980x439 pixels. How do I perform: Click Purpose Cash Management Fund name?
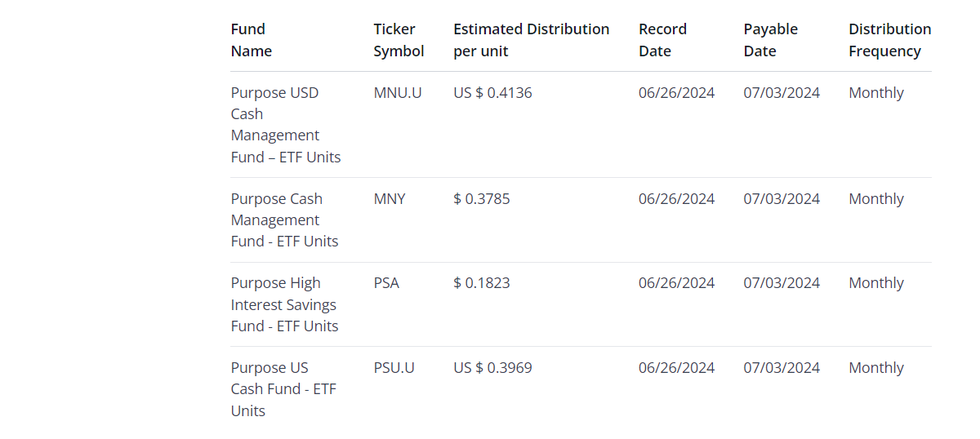tap(284, 220)
